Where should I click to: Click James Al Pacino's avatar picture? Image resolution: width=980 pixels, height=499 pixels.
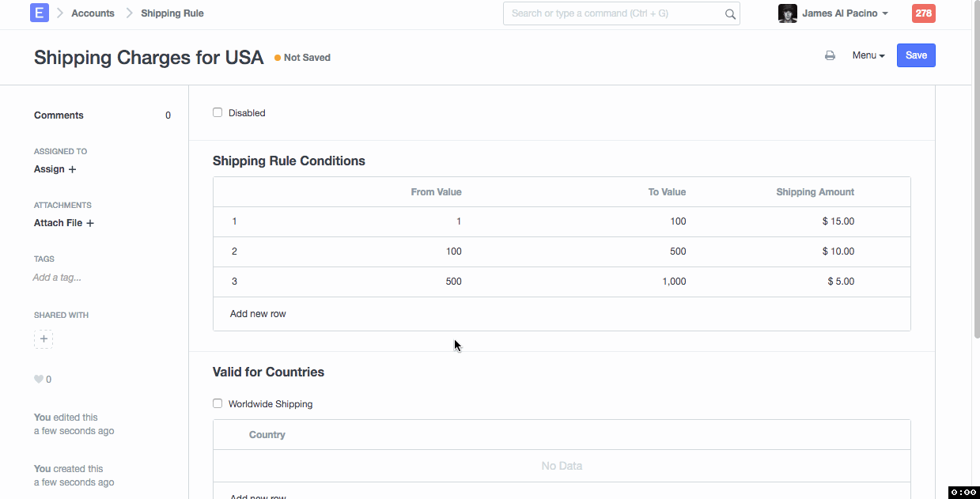tap(787, 13)
